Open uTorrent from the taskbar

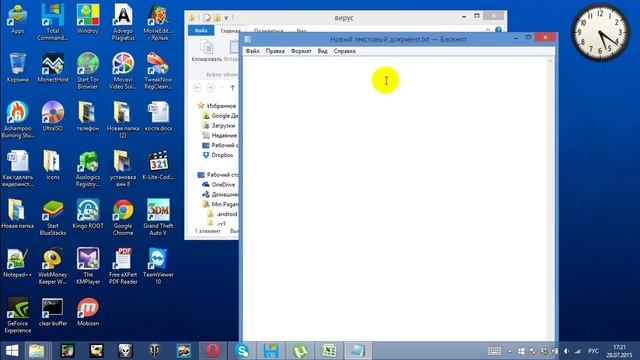click(x=300, y=351)
